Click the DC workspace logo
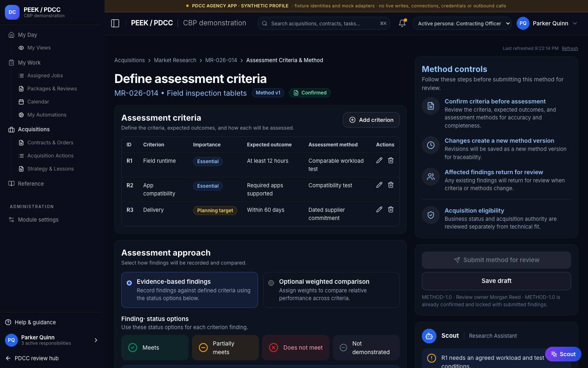This screenshot has height=368, width=588. pos(12,12)
